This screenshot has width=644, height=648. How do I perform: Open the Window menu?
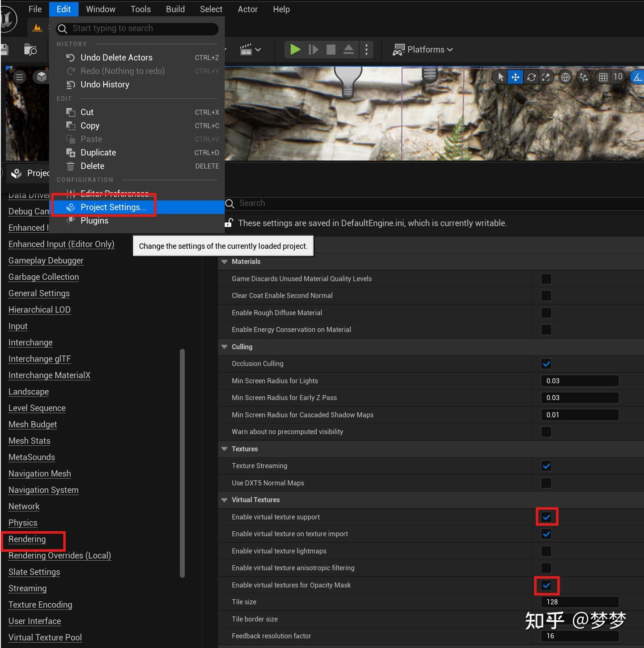pos(100,9)
